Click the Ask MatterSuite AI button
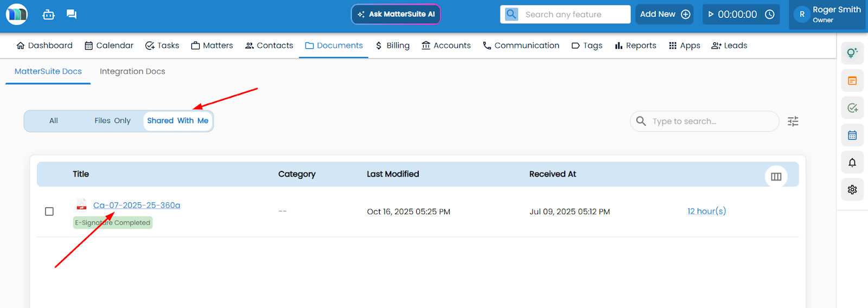868x308 pixels. tap(396, 15)
